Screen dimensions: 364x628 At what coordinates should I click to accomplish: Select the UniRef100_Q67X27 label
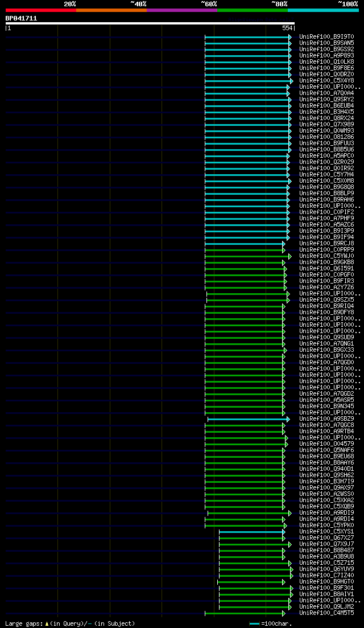326,537
